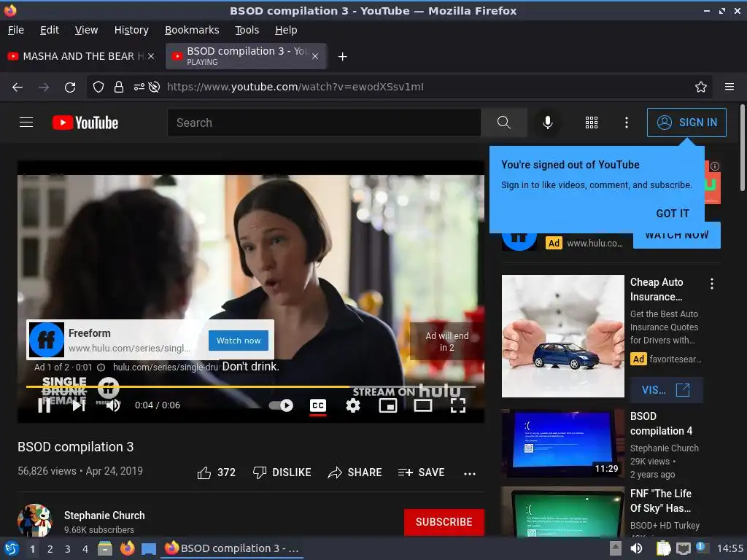Open ad info icon near Ad 1 of 2
This screenshot has height=560, width=747.
(101, 367)
